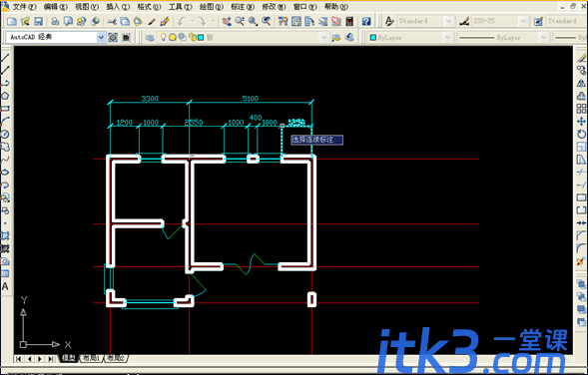
Task: Click the 文件 menu
Action: click(x=24, y=7)
